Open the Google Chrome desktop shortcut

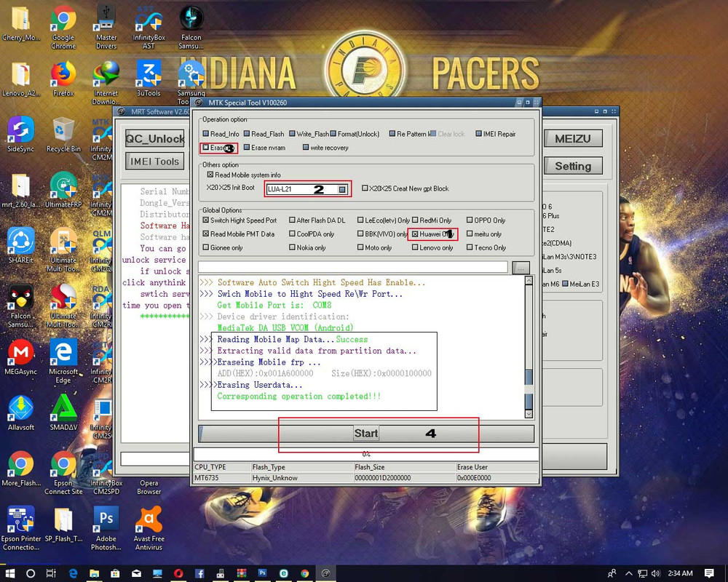[x=63, y=28]
